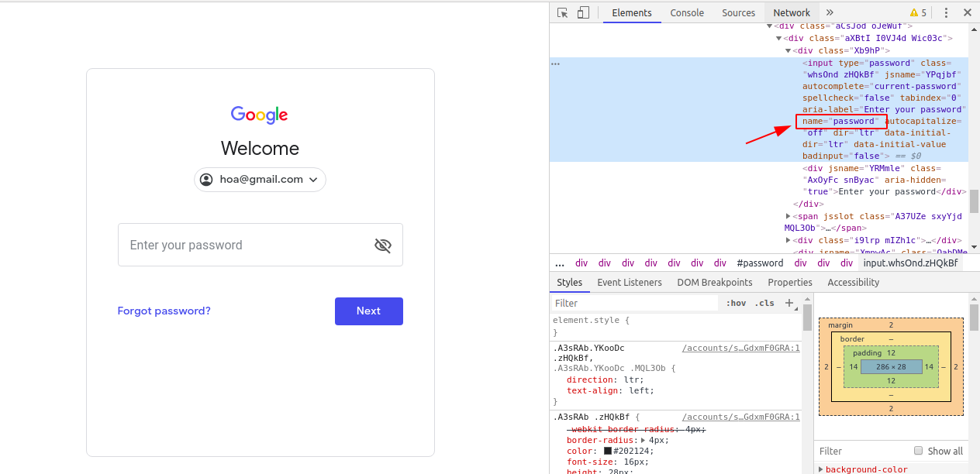980x474 pixels.
Task: Open source link for .A3sRAb .zHQkBf rule
Action: pos(740,417)
